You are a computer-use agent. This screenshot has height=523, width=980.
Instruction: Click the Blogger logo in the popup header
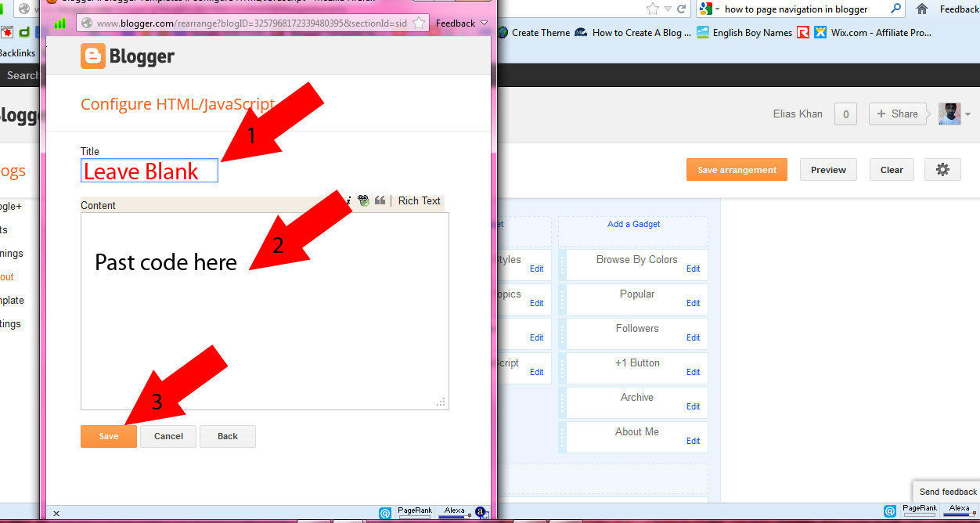[128, 56]
